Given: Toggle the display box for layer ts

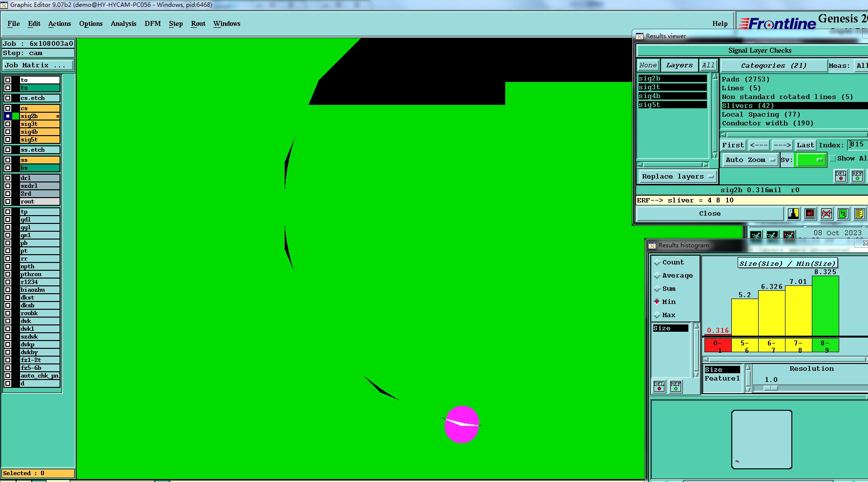Looking at the screenshot, I should (x=8, y=88).
